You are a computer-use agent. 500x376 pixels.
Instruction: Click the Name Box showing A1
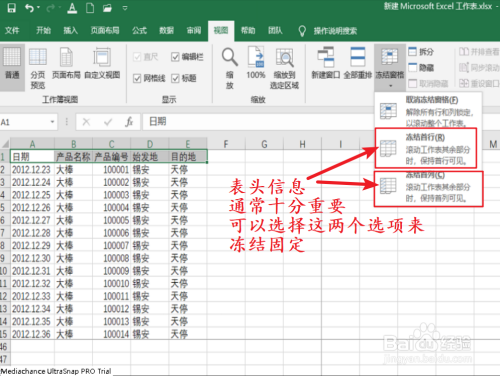click(x=24, y=122)
